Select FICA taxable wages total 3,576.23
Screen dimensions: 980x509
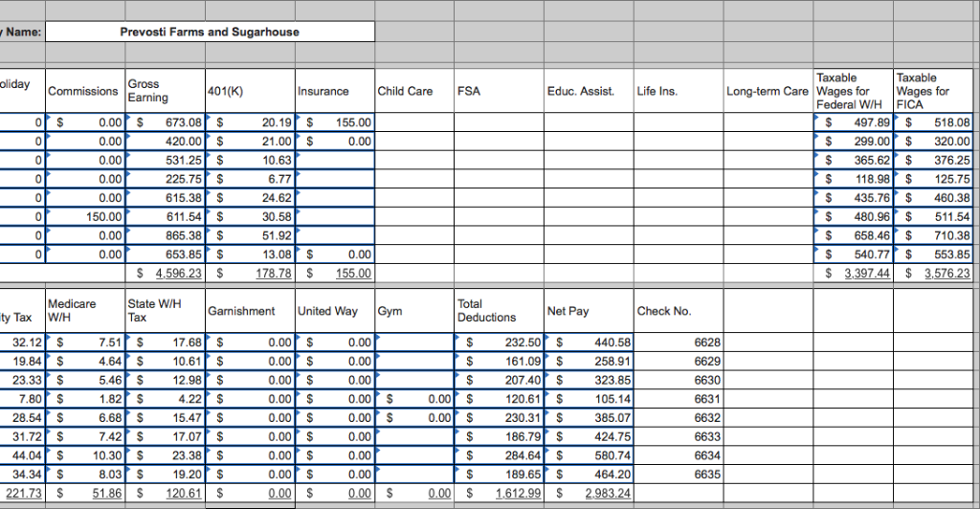point(932,273)
